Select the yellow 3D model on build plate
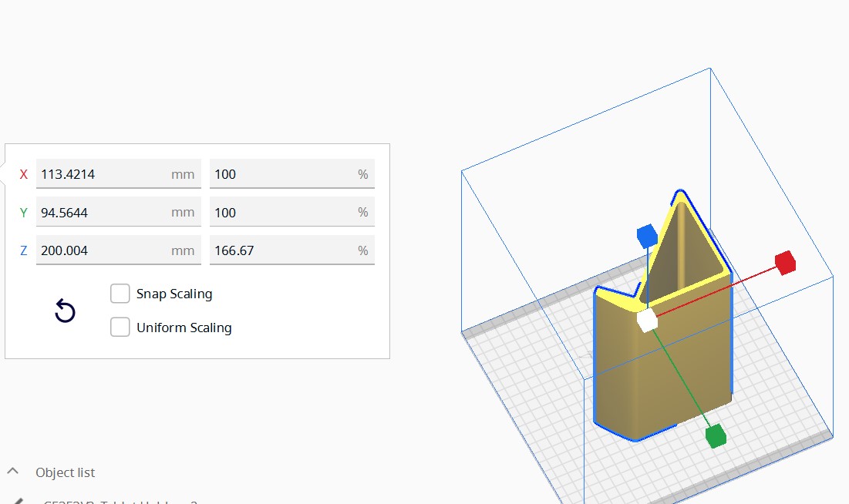The height and width of the screenshot is (504, 849). coord(663,370)
